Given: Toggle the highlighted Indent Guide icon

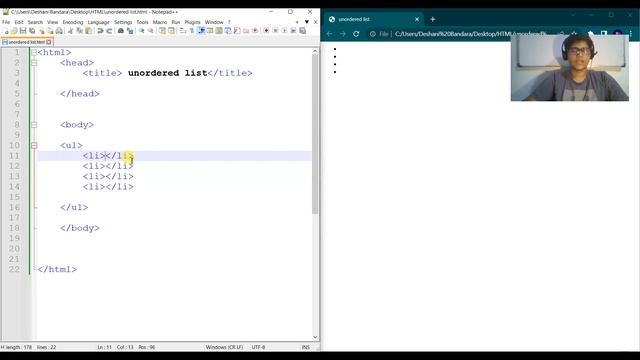Looking at the screenshot, I should pyautogui.click(x=201, y=31).
